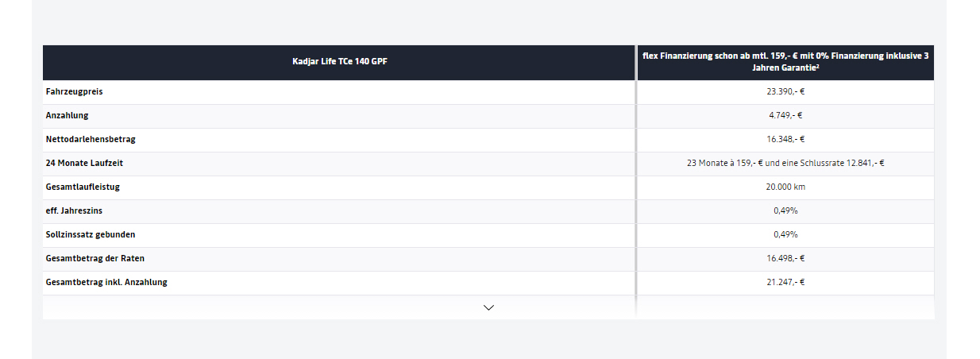This screenshot has height=359, width=980.
Task: Click the 23.390,- € vehicle price value
Action: [x=785, y=92]
